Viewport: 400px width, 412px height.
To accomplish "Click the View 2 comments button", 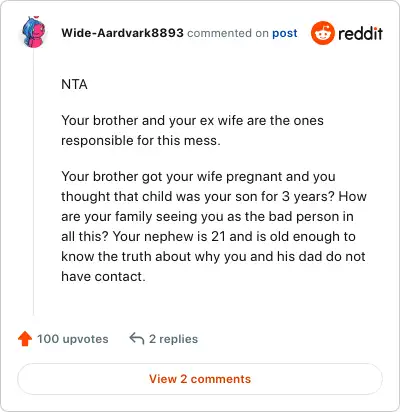I will [x=200, y=379].
